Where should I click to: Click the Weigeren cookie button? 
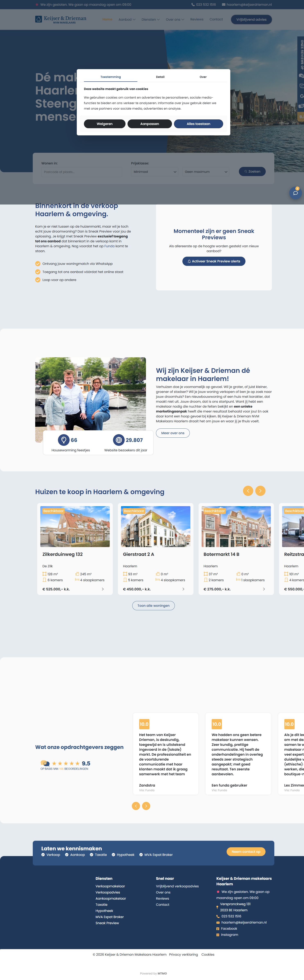tap(104, 124)
